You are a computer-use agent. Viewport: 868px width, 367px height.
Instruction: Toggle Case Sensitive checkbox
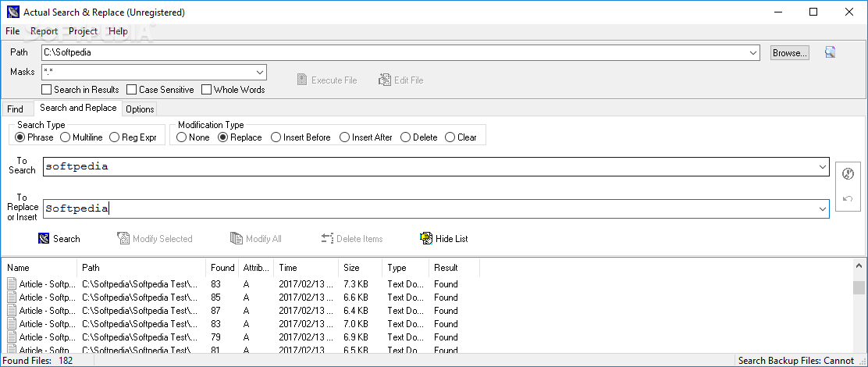(x=160, y=90)
